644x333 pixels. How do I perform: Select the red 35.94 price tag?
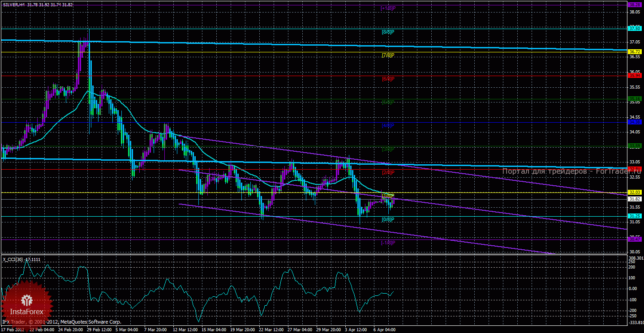pos(635,75)
